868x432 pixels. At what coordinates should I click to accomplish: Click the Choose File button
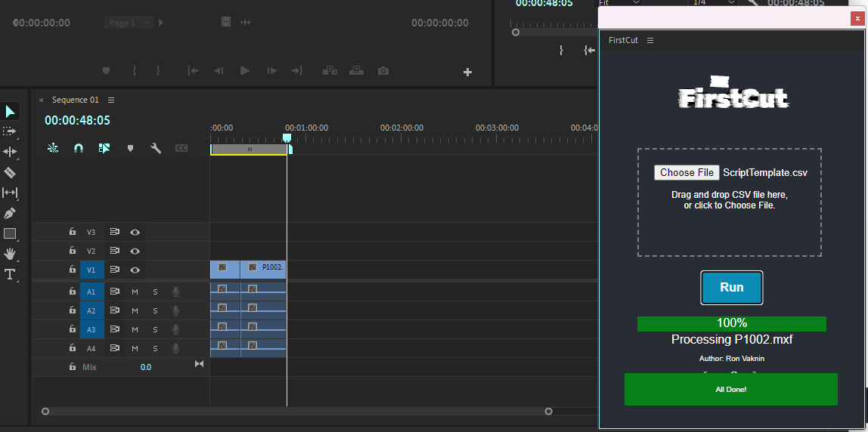(x=687, y=173)
